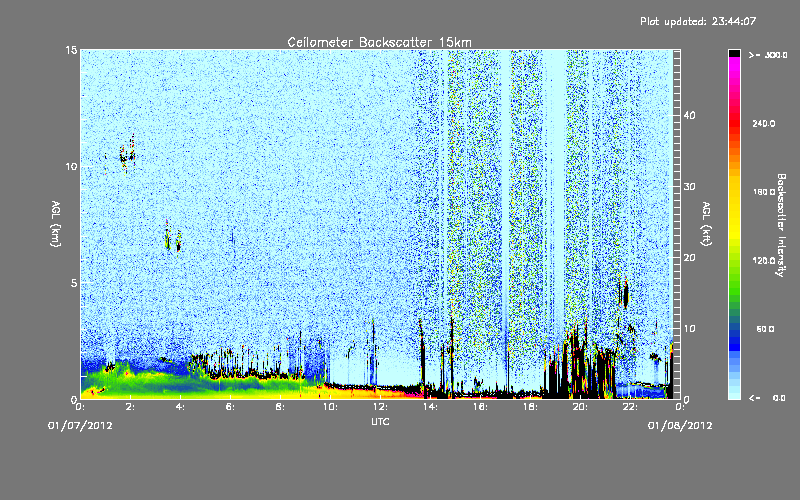800x500 pixels.
Task: Click the 'Ceilometer Backscatter 15km' plot title
Action: (379, 42)
